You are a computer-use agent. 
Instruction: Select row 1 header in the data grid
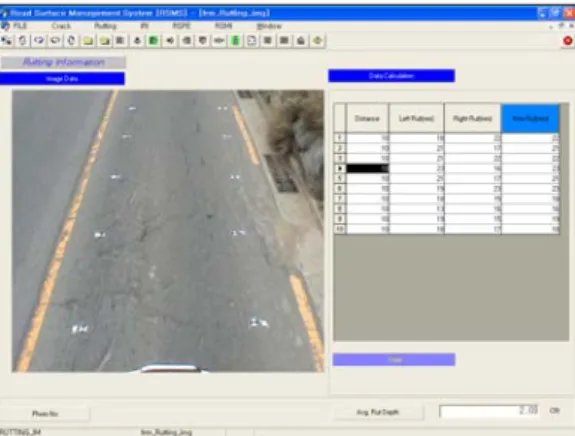pos(340,138)
